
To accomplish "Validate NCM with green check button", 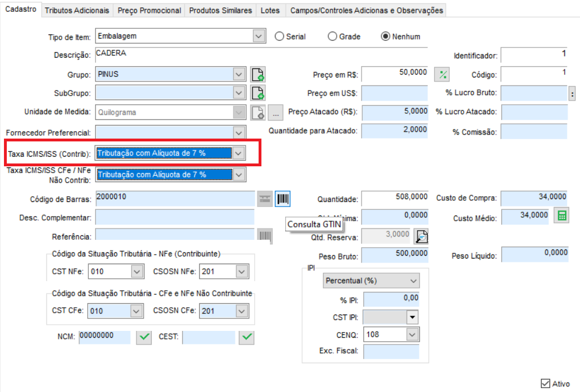I will (x=144, y=337).
